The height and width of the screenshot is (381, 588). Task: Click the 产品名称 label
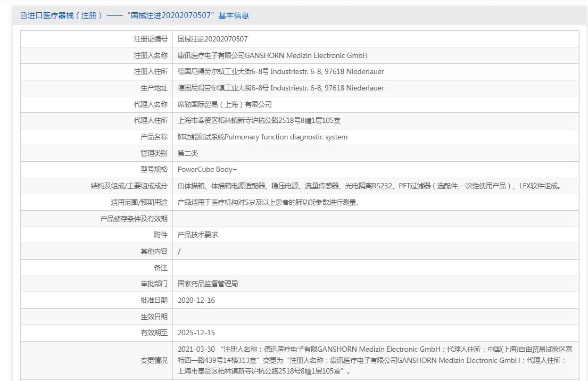[x=154, y=137]
